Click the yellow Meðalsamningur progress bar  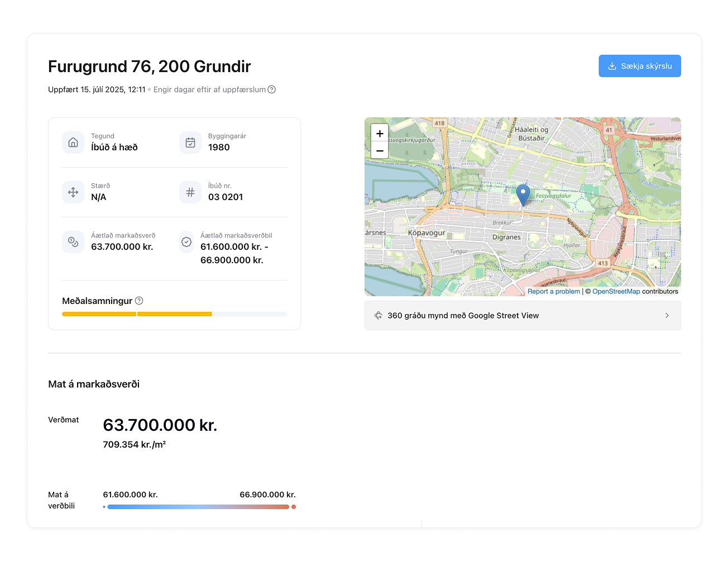point(137,314)
